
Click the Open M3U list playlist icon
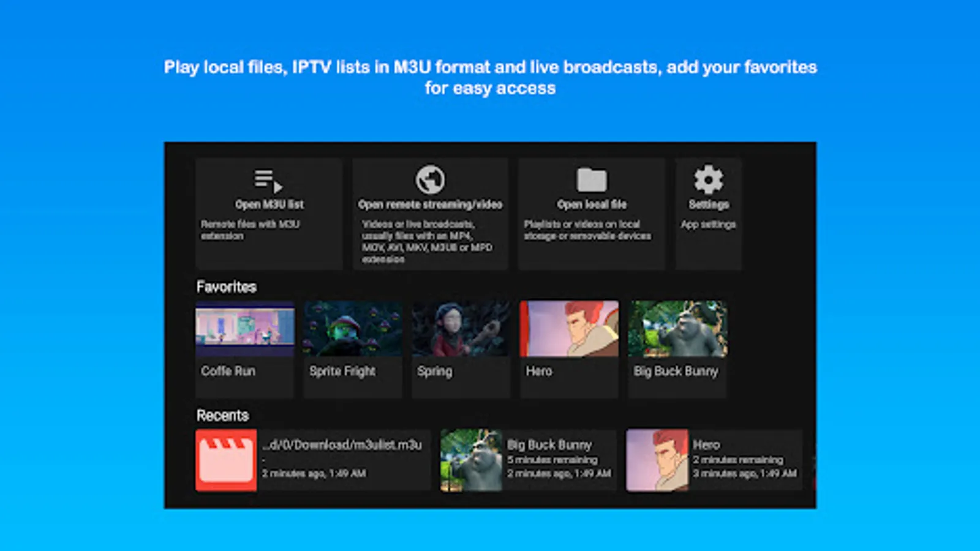click(x=268, y=181)
